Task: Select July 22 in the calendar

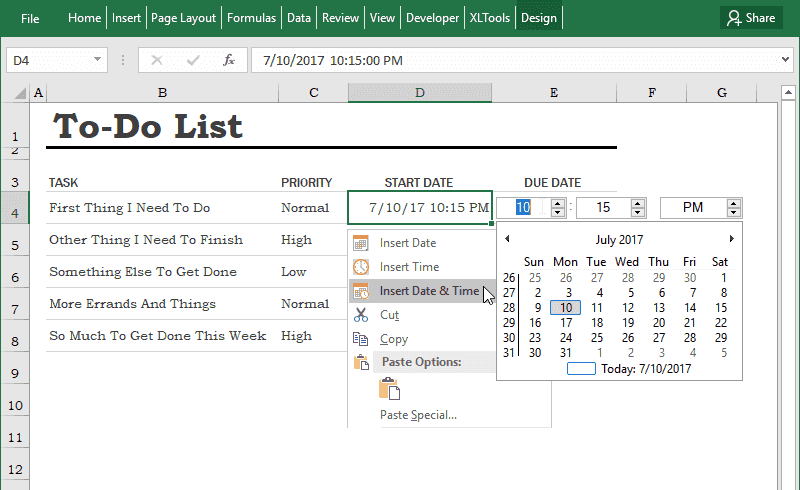Action: point(720,323)
